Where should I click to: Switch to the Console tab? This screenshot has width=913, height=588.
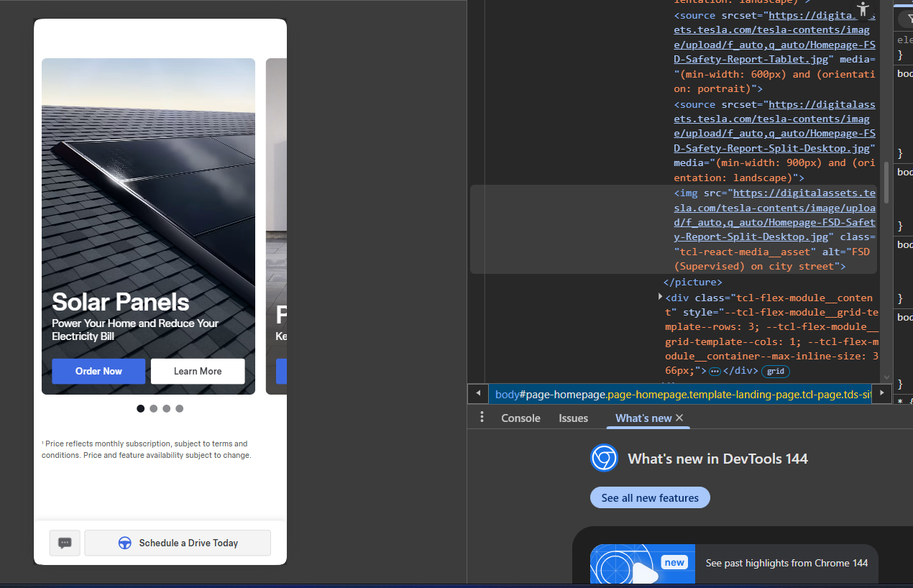[x=520, y=418]
